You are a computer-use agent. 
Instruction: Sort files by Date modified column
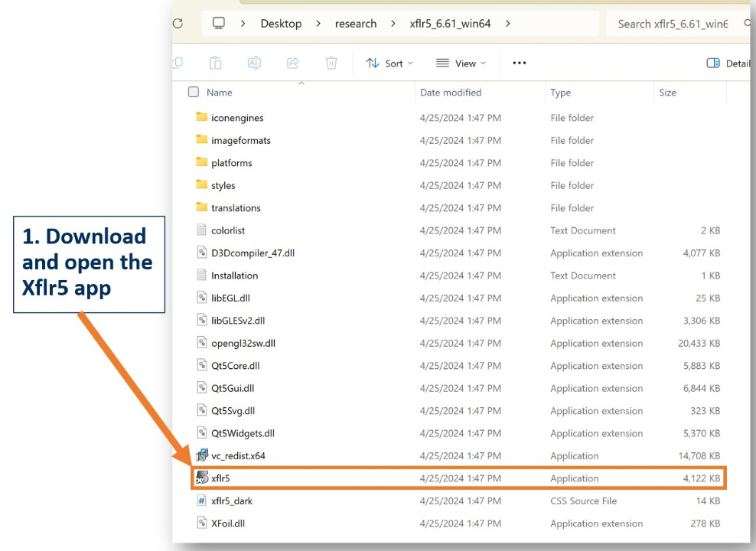point(451,93)
